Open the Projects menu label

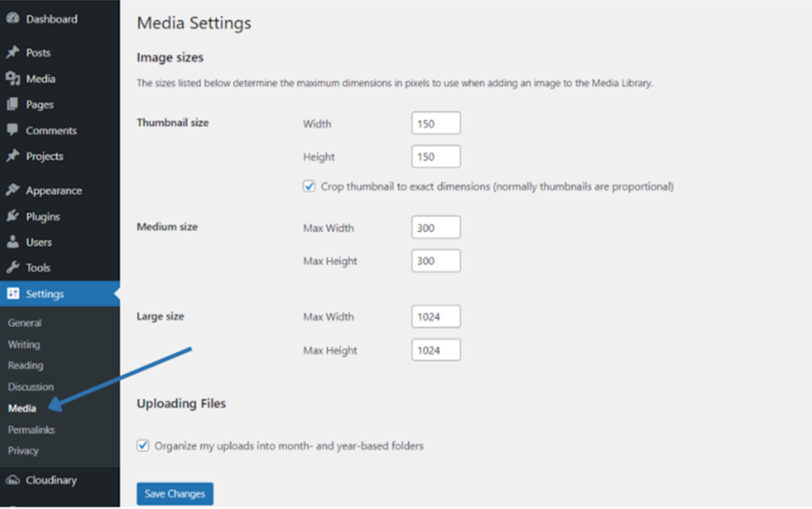45,156
